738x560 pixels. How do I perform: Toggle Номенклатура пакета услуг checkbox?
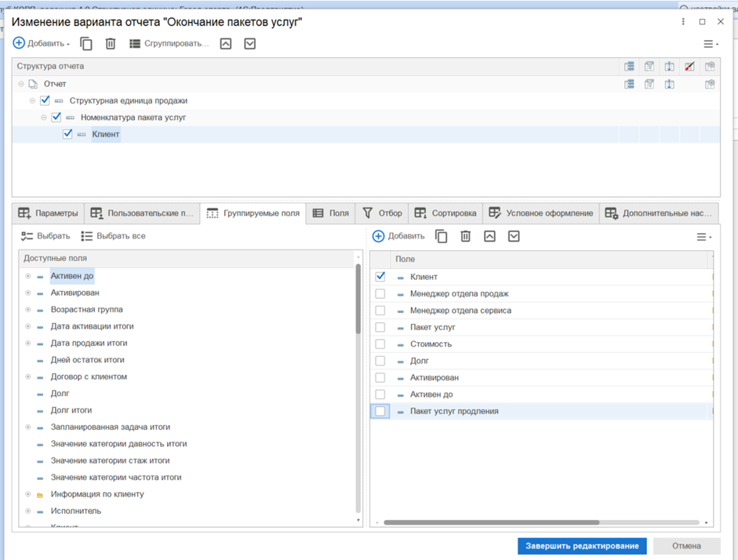tap(56, 117)
